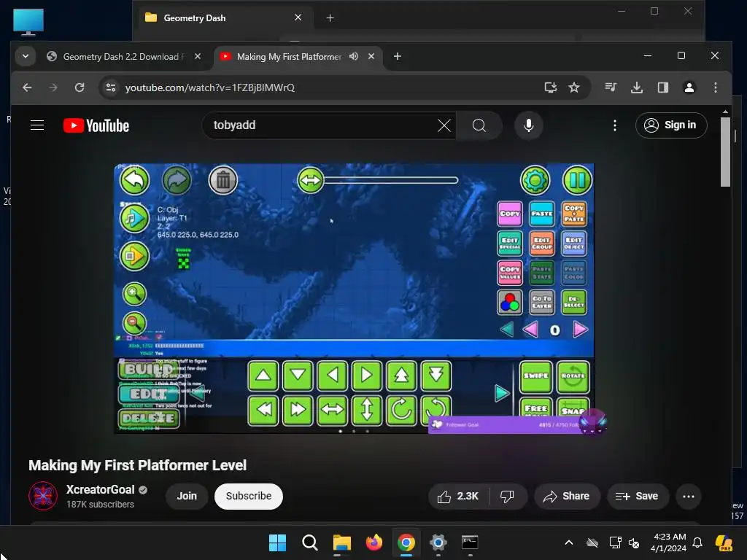This screenshot has width=747, height=560.
Task: Dislike the video
Action: (x=507, y=496)
